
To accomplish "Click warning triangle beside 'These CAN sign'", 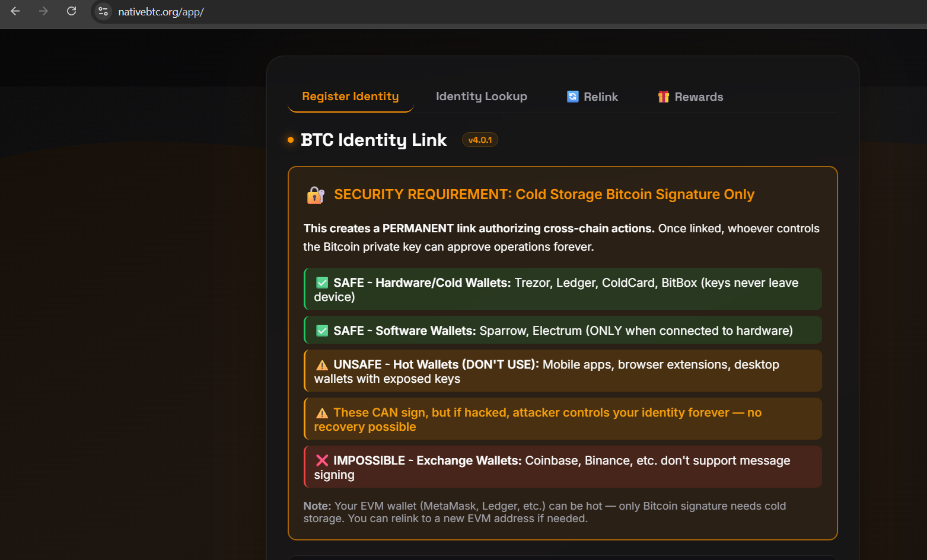I will tap(322, 413).
